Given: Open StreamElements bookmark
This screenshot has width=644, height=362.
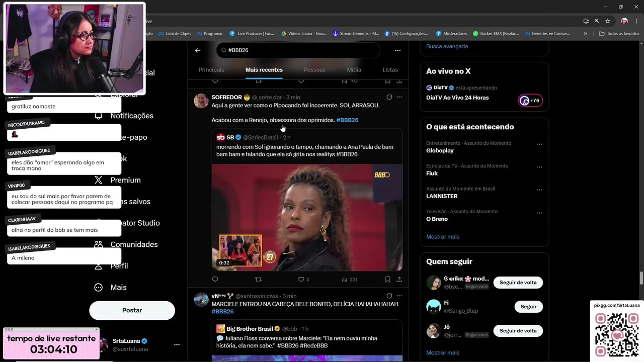Looking at the screenshot, I should (x=356, y=34).
